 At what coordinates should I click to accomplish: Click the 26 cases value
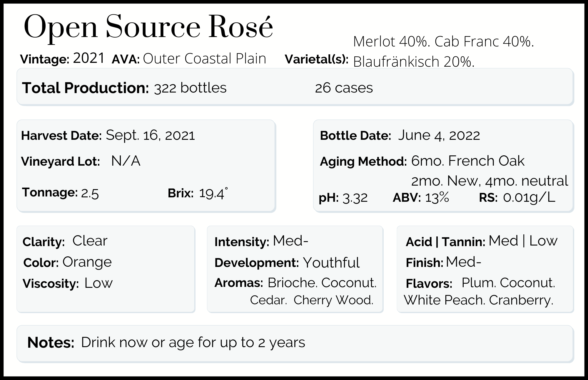[344, 88]
